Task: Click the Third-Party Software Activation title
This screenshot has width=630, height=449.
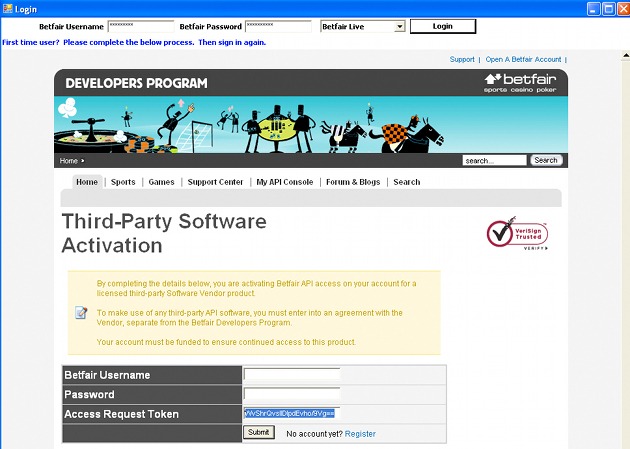Action: click(x=164, y=233)
